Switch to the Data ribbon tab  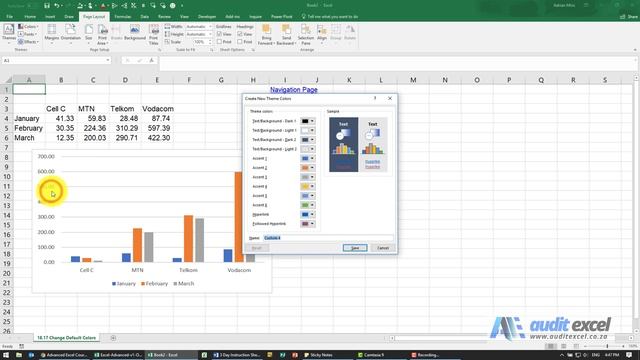pos(144,17)
